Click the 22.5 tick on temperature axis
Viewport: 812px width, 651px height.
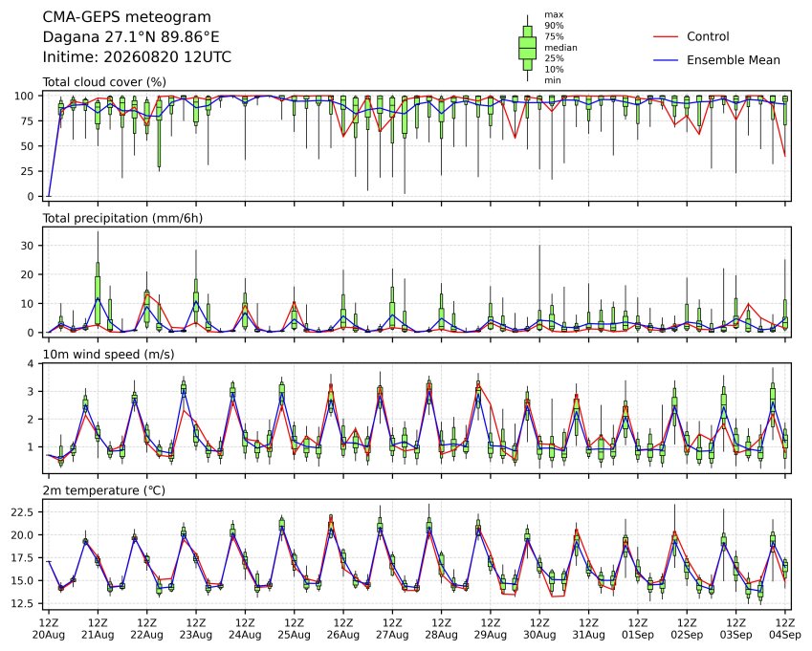(x=22, y=512)
